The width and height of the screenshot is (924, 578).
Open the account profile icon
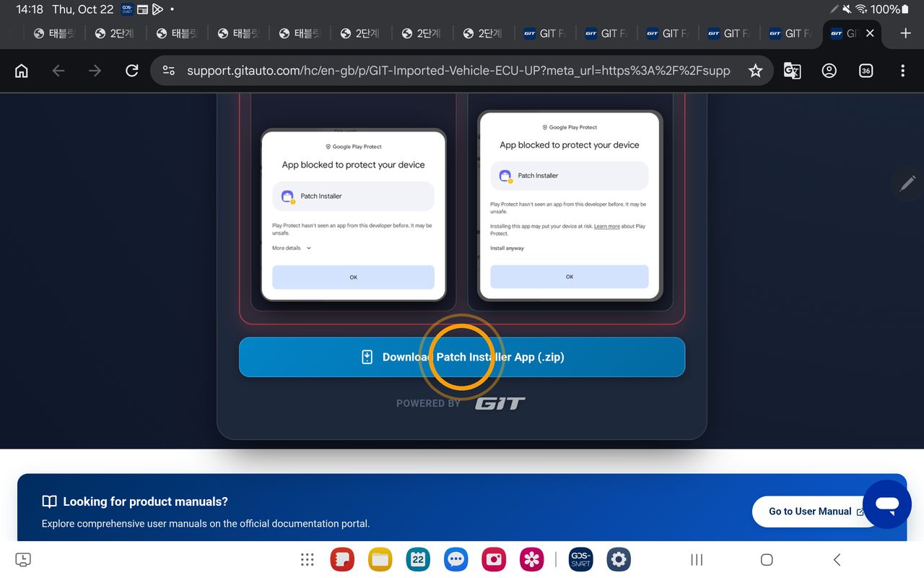pos(829,71)
